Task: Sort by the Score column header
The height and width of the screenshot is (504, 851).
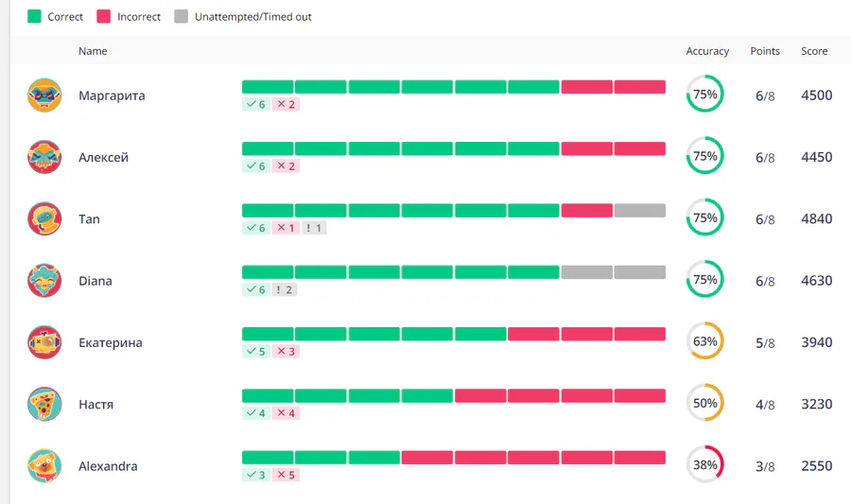Action: point(814,51)
